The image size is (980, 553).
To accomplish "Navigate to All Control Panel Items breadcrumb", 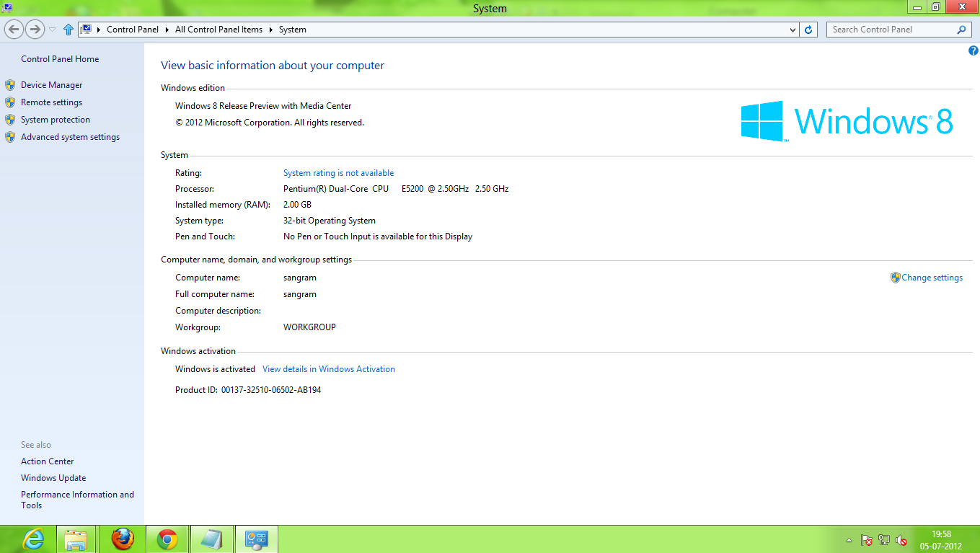I will [x=218, y=30].
